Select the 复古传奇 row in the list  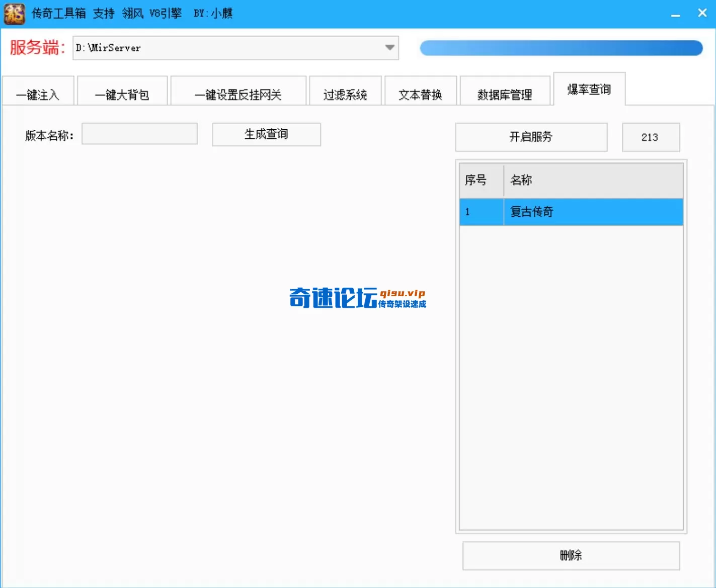(x=571, y=212)
